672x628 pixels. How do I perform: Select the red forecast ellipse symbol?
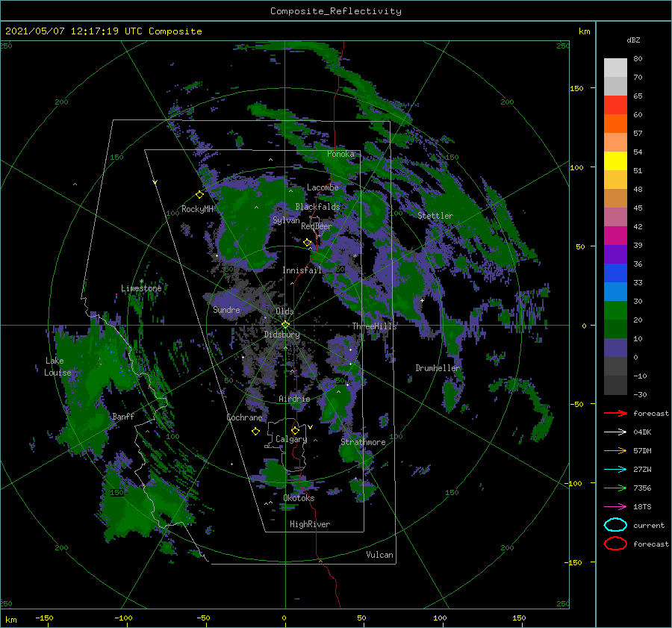615,544
